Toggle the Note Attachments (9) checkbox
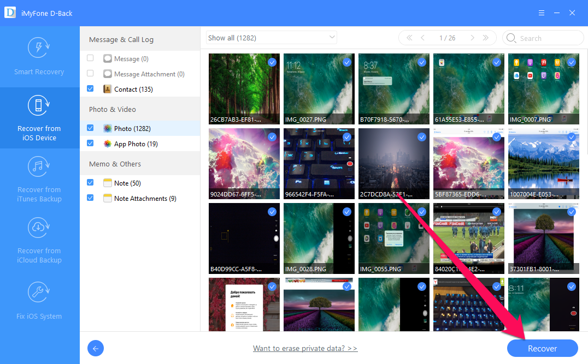The width and height of the screenshot is (588, 364). [90, 198]
